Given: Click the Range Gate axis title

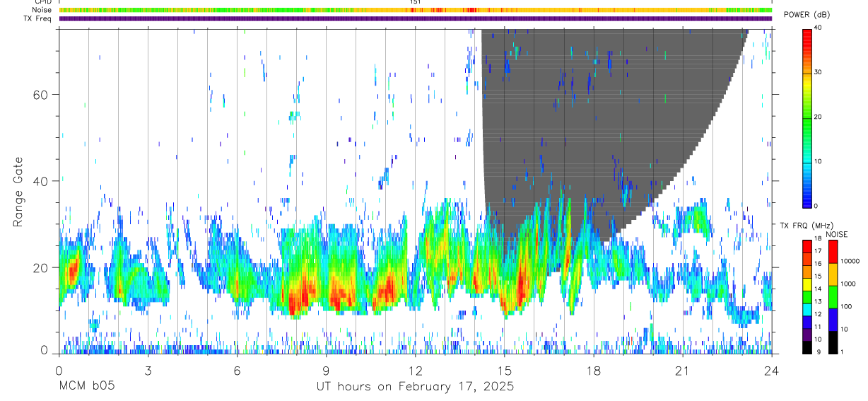Looking at the screenshot, I should click(18, 192).
